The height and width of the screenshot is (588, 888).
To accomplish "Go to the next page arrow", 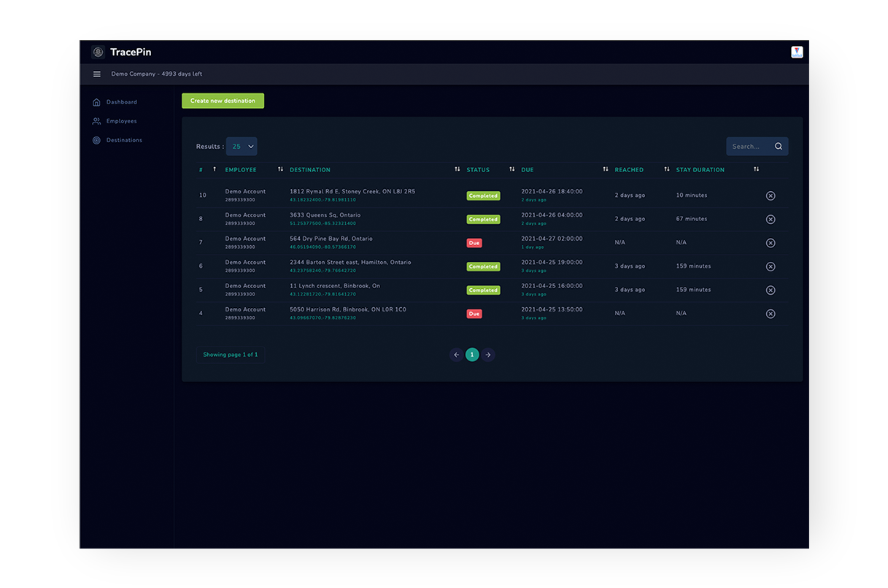I will [488, 355].
